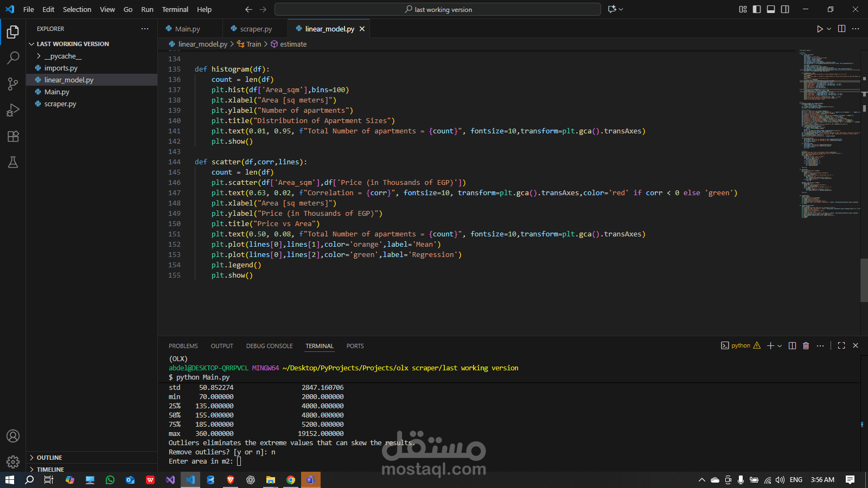
Task: Click the estimate breadcrumb item
Action: coord(293,44)
